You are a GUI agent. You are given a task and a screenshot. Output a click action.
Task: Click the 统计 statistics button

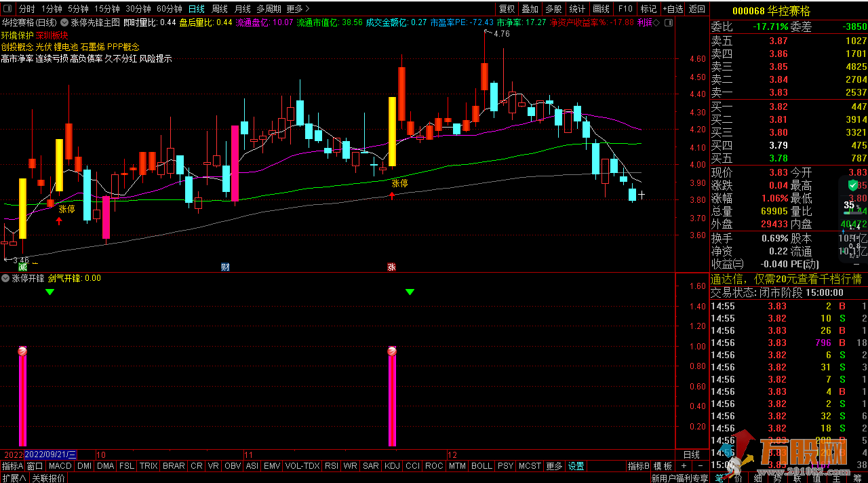click(x=577, y=9)
